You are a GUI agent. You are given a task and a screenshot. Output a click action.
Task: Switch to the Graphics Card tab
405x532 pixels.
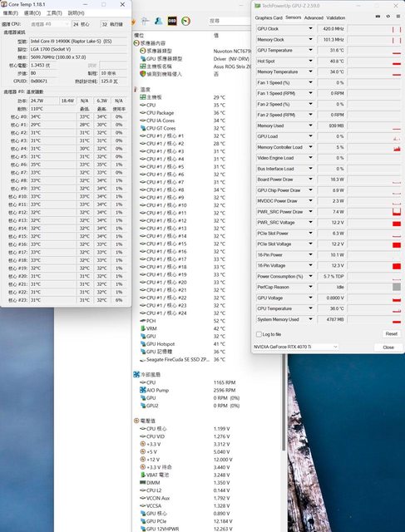tap(269, 17)
